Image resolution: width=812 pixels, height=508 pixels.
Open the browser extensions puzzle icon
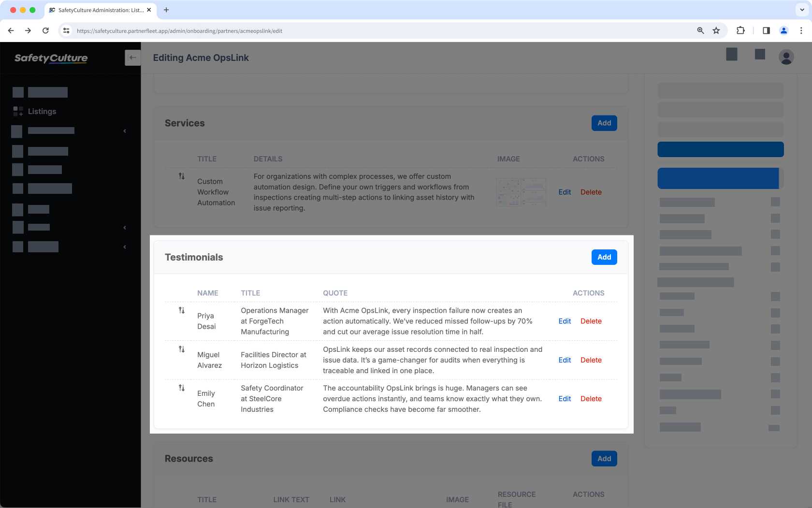point(740,30)
